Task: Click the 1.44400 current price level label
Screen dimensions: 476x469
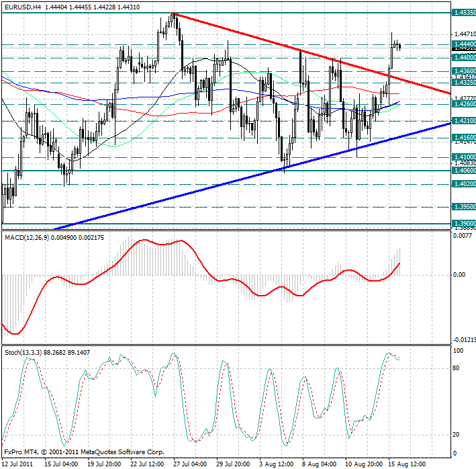Action: pyautogui.click(x=464, y=44)
